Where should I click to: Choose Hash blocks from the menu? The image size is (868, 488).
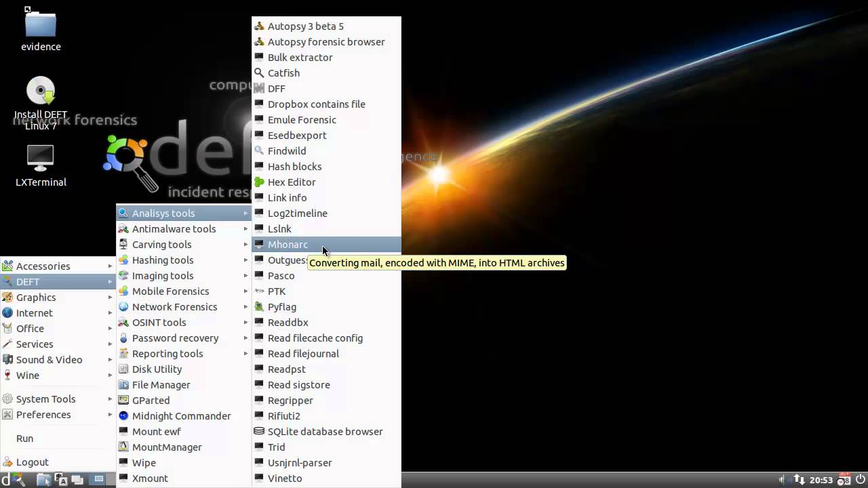point(326,167)
